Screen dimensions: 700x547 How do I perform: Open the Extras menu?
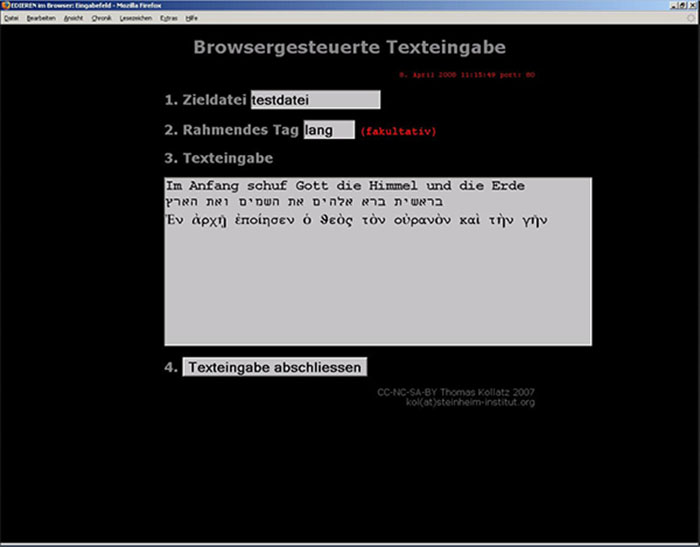pos(168,18)
